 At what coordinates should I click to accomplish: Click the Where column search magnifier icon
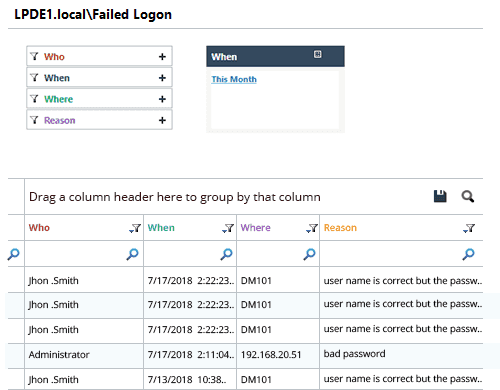tap(309, 254)
